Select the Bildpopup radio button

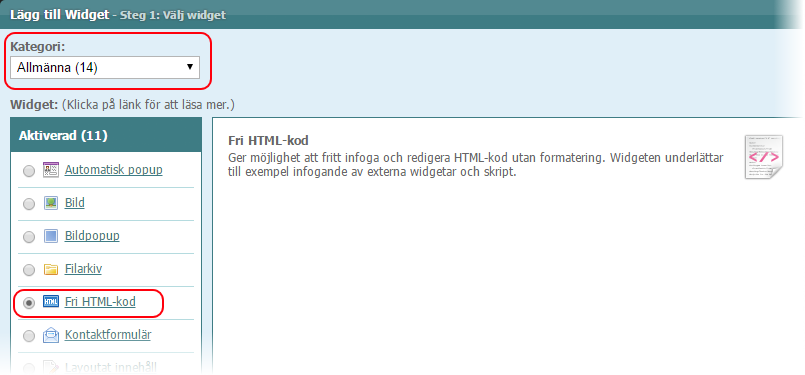pos(29,237)
